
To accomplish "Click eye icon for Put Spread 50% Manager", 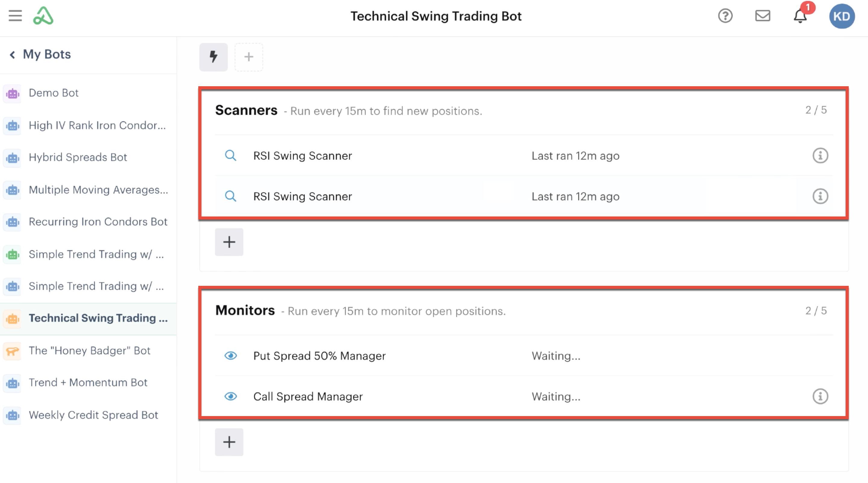I will [231, 355].
